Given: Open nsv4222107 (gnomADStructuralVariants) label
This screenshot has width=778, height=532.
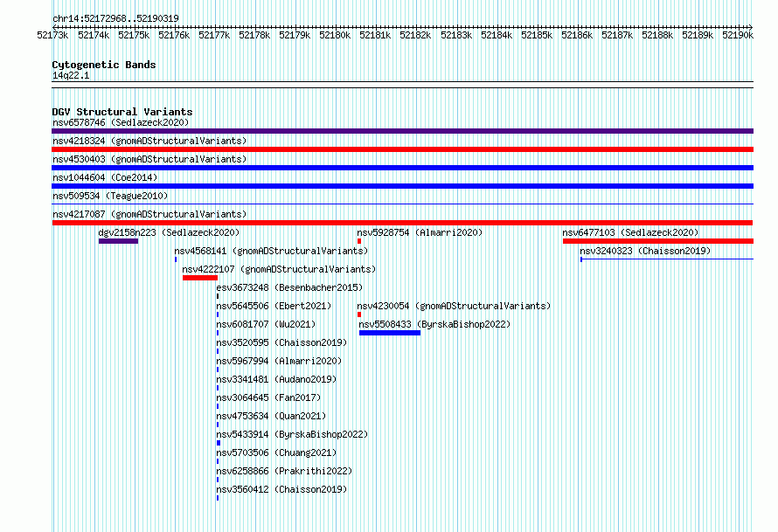Looking at the screenshot, I should (279, 269).
